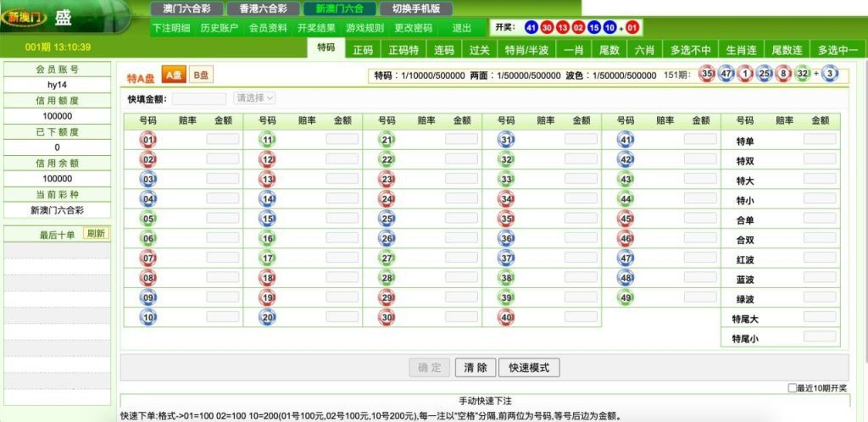868x422 pixels.
Task: Switch to B盘 option
Action: (201, 76)
